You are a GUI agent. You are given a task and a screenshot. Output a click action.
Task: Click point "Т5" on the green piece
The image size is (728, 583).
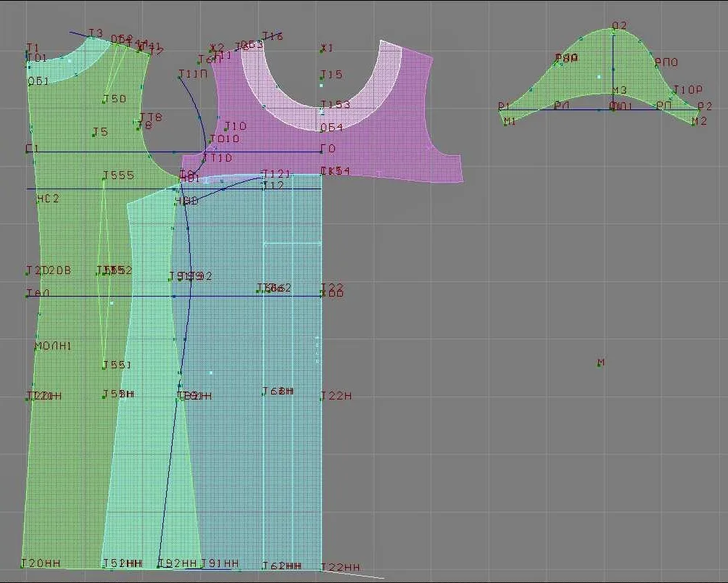click(x=100, y=132)
